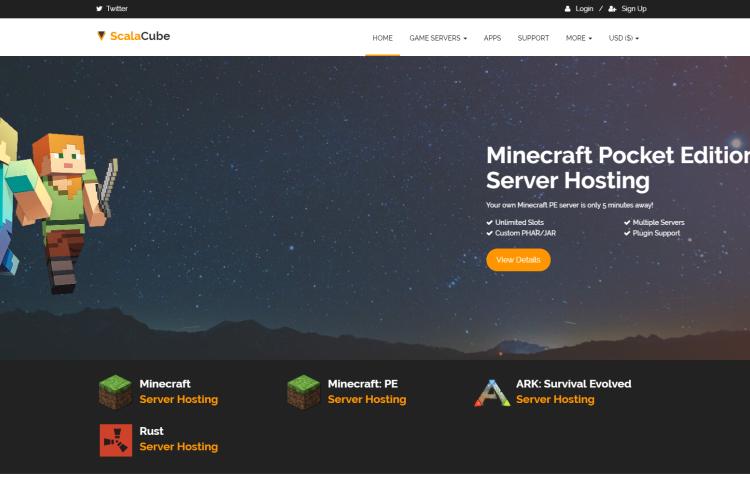
Task: Click the orange View Details button
Action: pos(518,260)
